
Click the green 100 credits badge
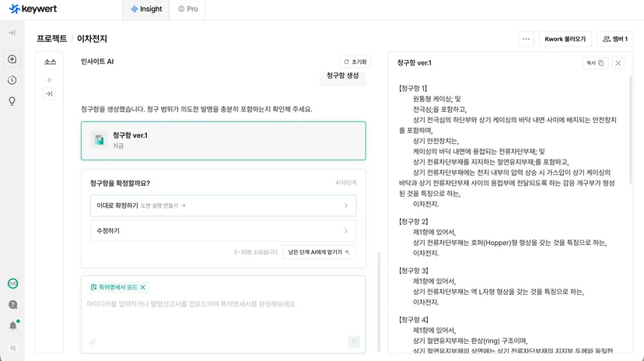coord(12,283)
